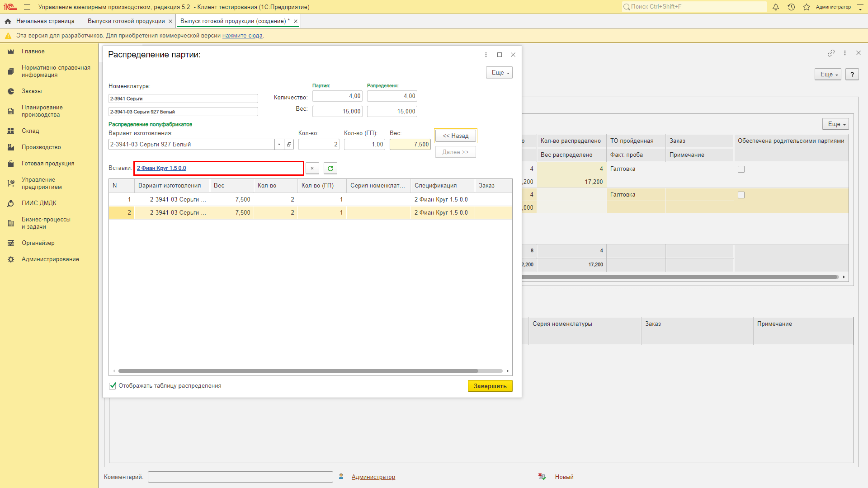Open Готовая продукция section
This screenshot has width=868, height=488.
click(x=49, y=164)
